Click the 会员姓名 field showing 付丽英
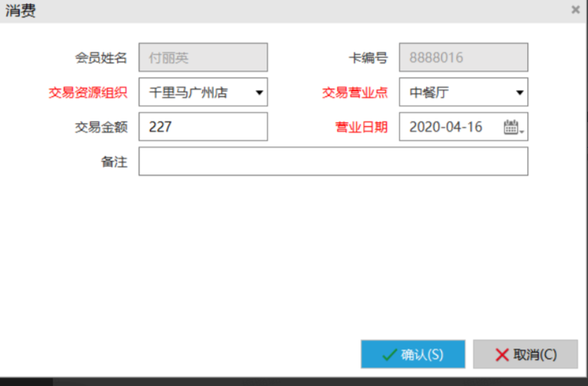588x386 pixels. point(202,58)
